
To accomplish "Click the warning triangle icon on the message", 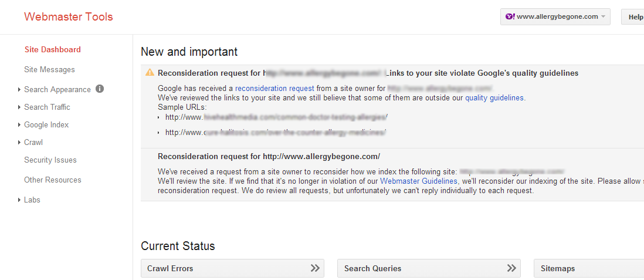I will coord(150,73).
